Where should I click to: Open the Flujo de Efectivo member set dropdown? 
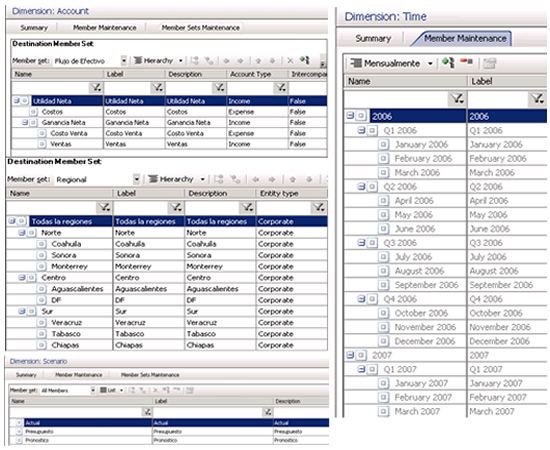coord(123,61)
